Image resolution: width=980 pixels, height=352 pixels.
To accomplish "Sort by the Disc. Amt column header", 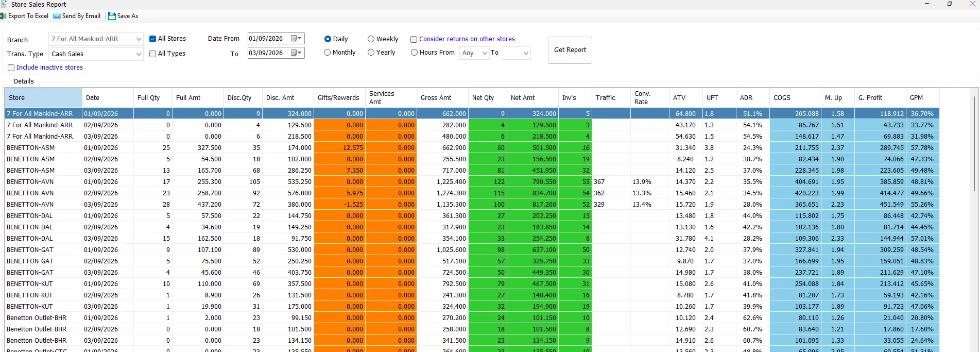I will coord(288,98).
